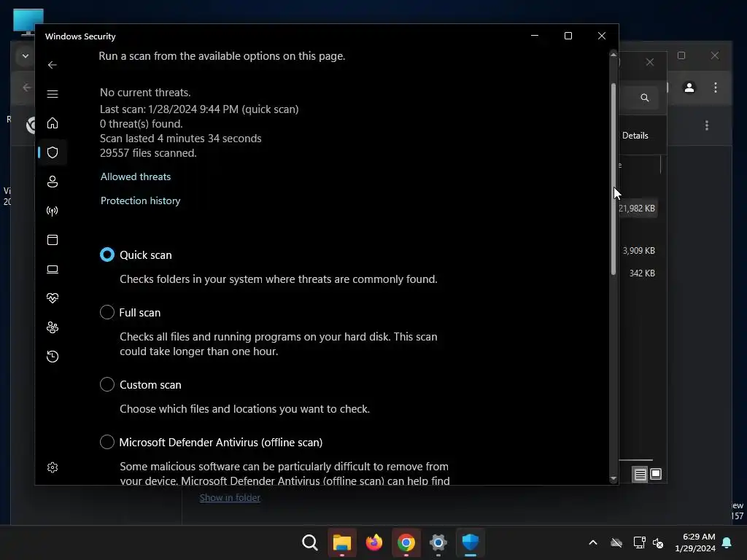Image resolution: width=747 pixels, height=560 pixels.
Task: Select the Custom scan radio button
Action: pos(107,384)
